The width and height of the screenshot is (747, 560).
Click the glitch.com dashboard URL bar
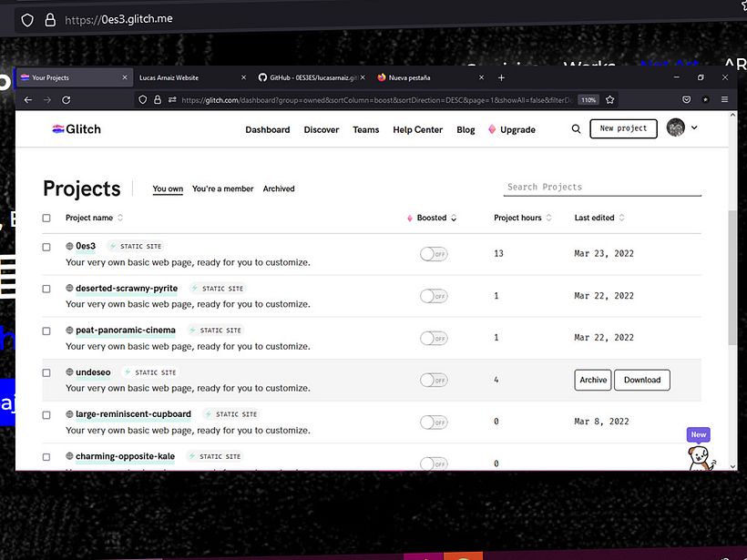pyautogui.click(x=376, y=100)
